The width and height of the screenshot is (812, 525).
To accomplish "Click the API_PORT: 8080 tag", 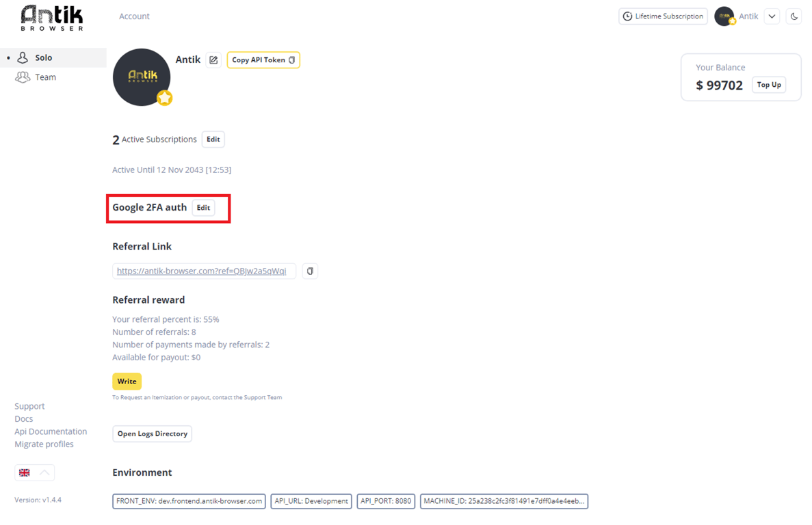I will click(386, 501).
